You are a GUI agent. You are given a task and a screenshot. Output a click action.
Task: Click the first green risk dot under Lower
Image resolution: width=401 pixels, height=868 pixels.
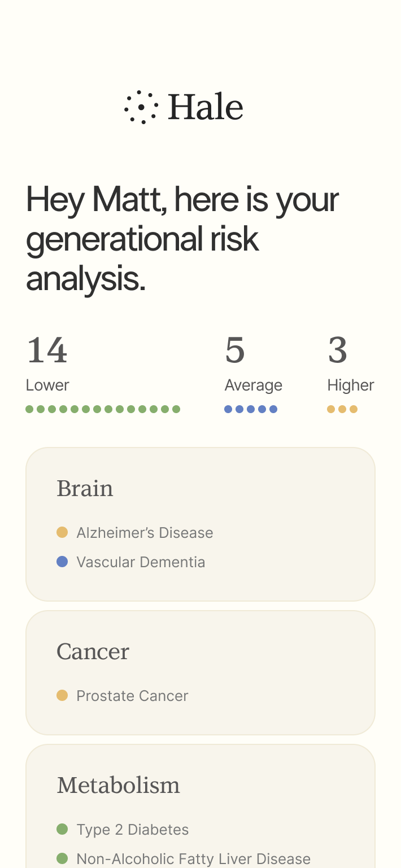[x=29, y=409]
